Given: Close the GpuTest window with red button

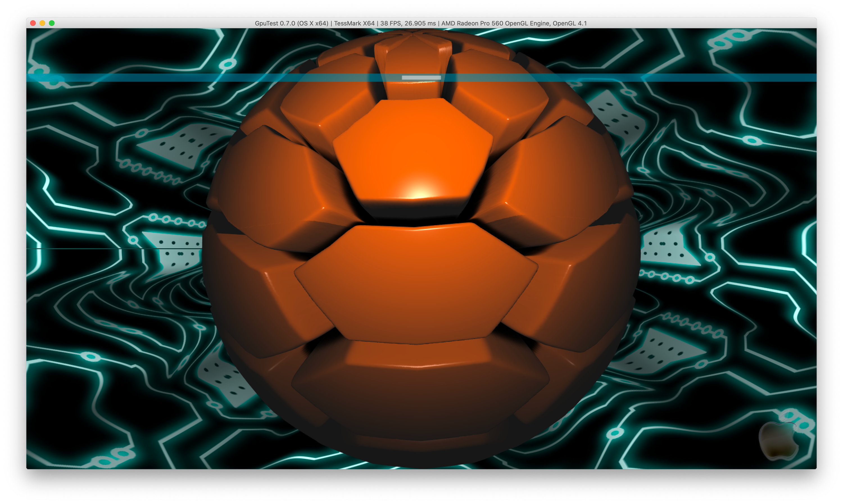Looking at the screenshot, I should pyautogui.click(x=33, y=23).
